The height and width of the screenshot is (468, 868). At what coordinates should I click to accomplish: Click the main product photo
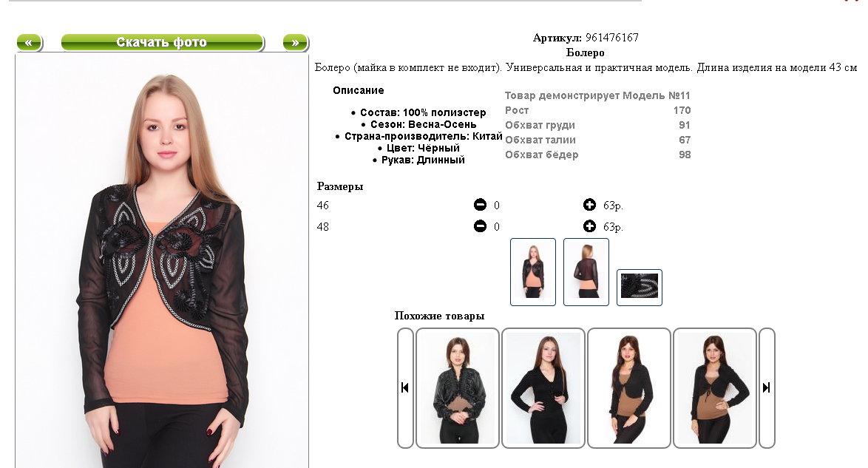pyautogui.click(x=162, y=260)
